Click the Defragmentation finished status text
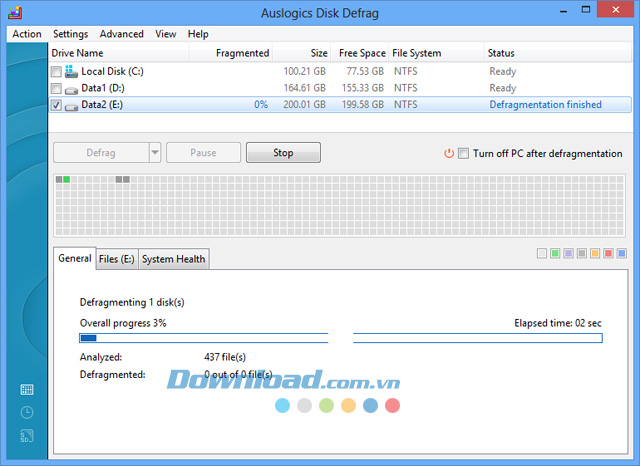The image size is (640, 466). 546,105
